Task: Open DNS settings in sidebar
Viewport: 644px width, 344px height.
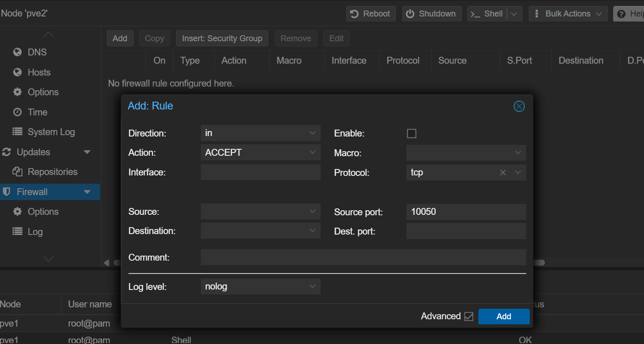Action: (37, 52)
